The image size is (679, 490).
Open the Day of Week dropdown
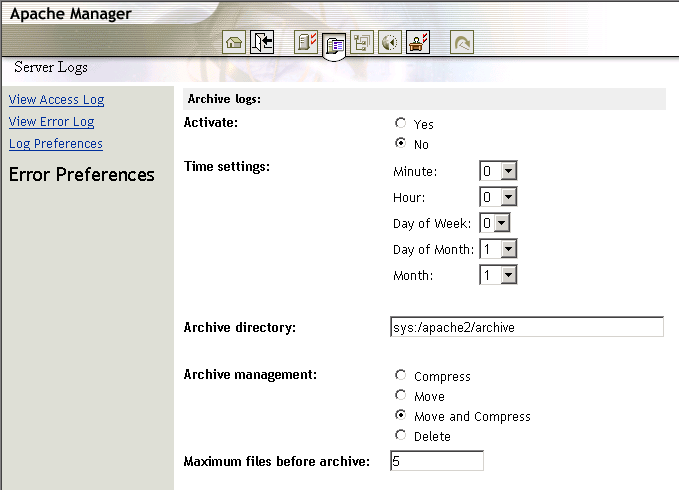[x=495, y=223]
